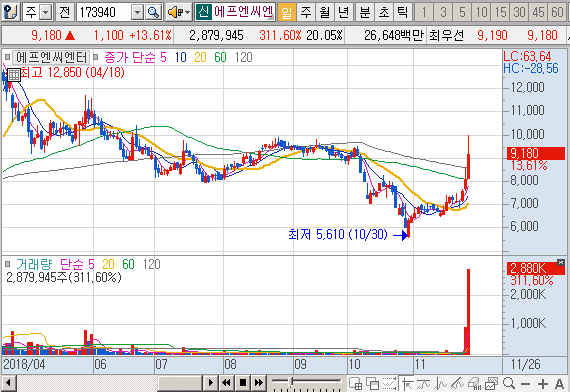570x392 pixels.
Task: Open the chart data grid icon
Action: pyautogui.click(x=14, y=75)
